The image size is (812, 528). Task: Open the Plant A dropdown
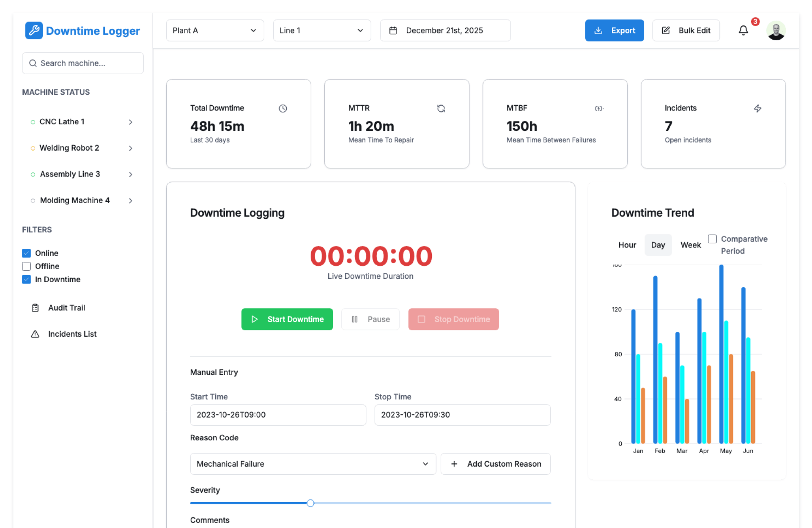pyautogui.click(x=215, y=30)
